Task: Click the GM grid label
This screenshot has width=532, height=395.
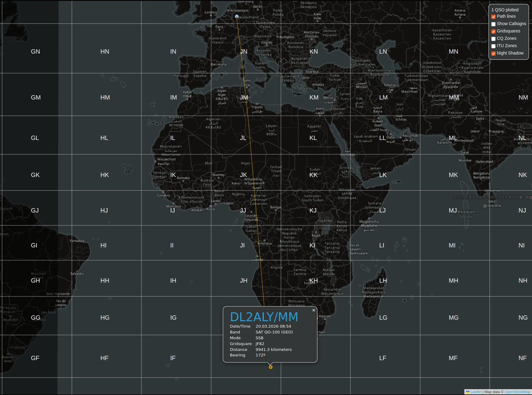Action: click(36, 98)
